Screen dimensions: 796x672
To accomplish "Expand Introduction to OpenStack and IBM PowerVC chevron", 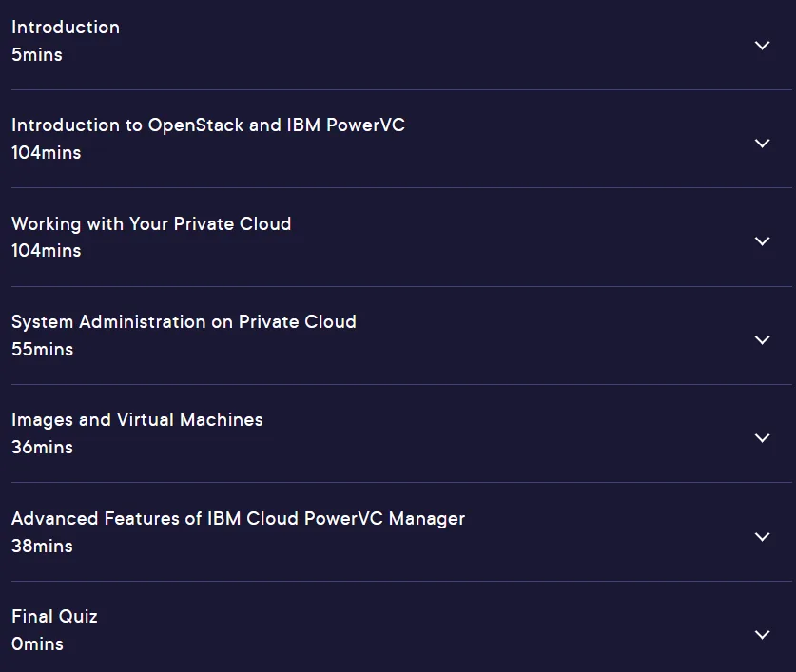I will pyautogui.click(x=762, y=144).
